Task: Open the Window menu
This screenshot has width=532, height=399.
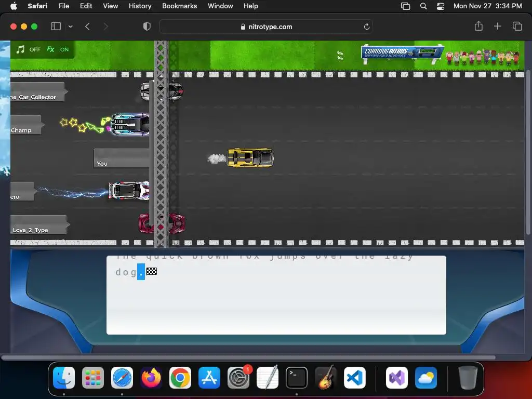Action: pos(220,6)
